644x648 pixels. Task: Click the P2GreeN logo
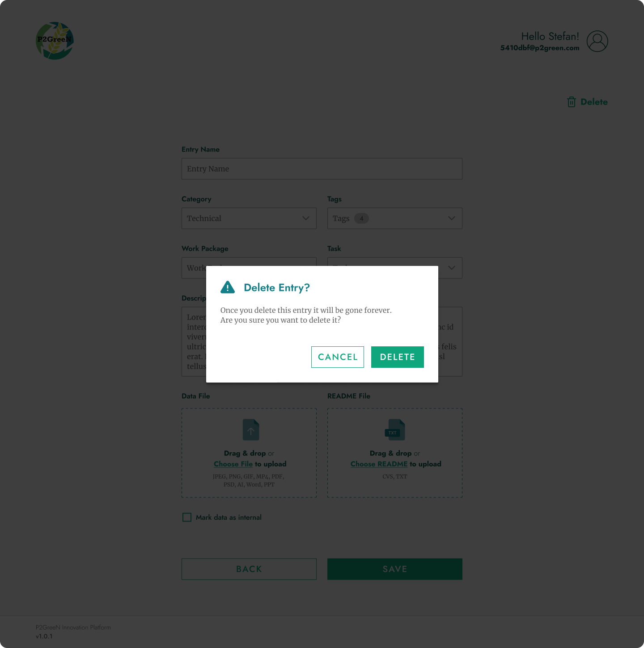pos(55,41)
